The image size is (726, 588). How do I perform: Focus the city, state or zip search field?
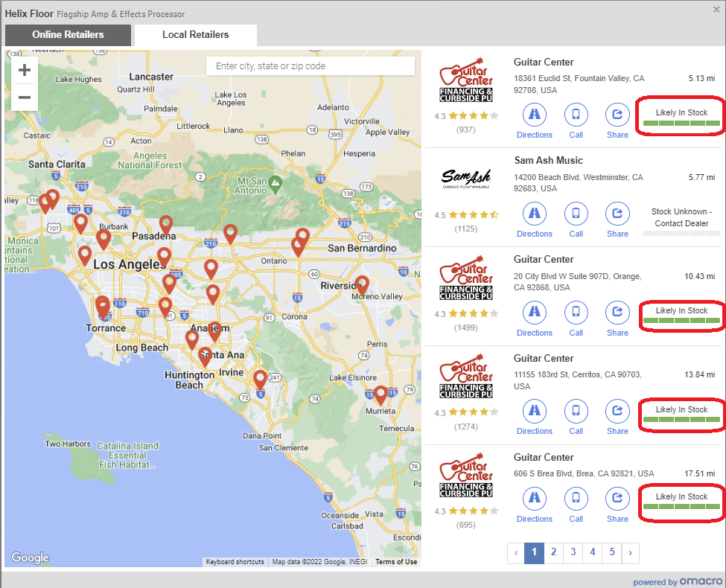point(311,66)
